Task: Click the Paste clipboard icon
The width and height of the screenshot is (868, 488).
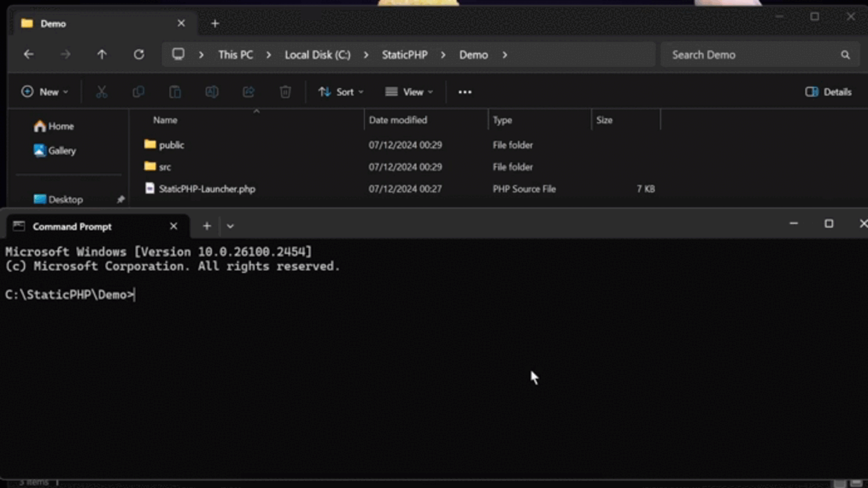Action: point(175,92)
